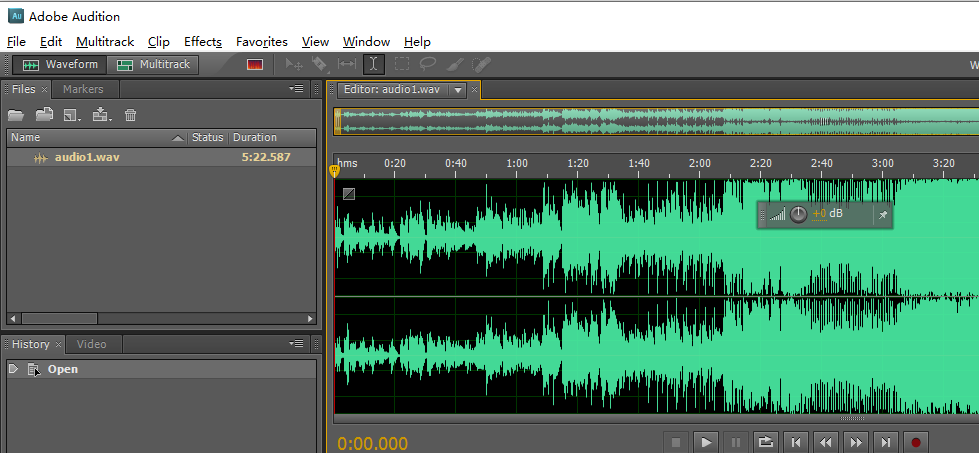Click the 5:22.587 duration value

pos(266,157)
